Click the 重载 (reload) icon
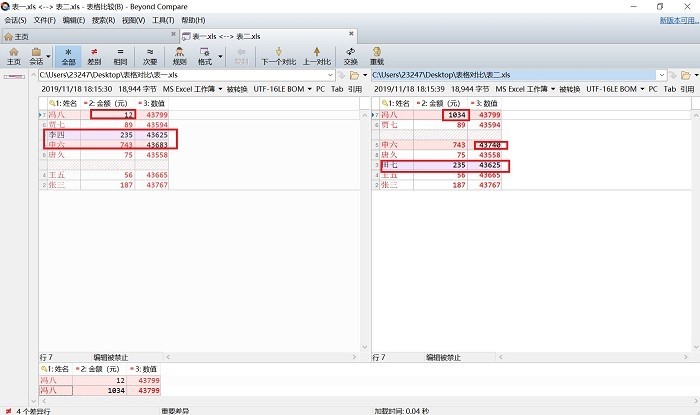700x415 pixels. (377, 56)
